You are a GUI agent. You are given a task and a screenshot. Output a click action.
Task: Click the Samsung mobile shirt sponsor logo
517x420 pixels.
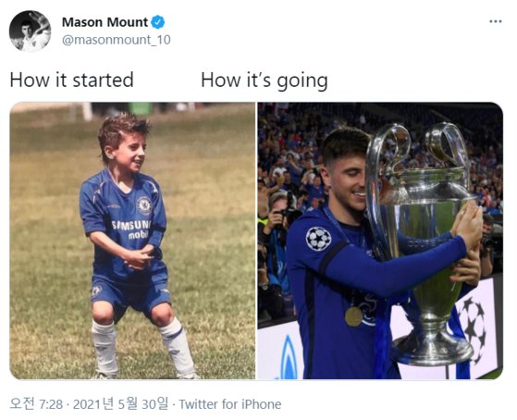click(132, 229)
